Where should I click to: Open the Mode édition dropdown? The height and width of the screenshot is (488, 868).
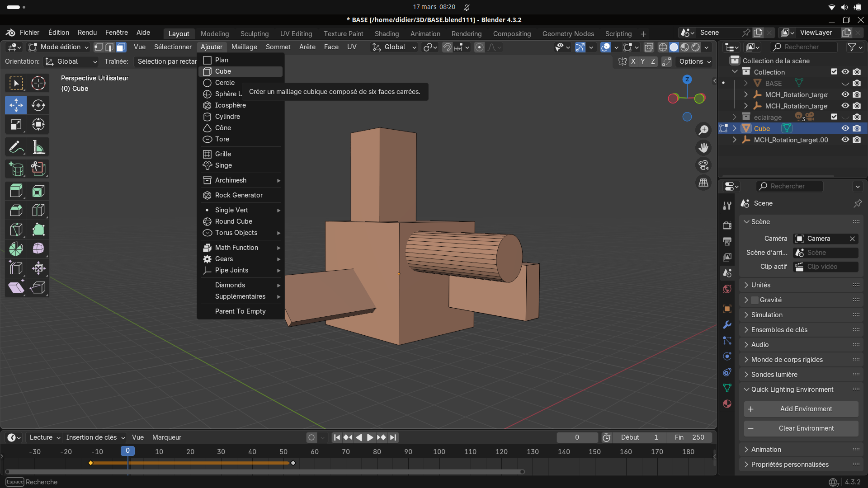tap(59, 47)
